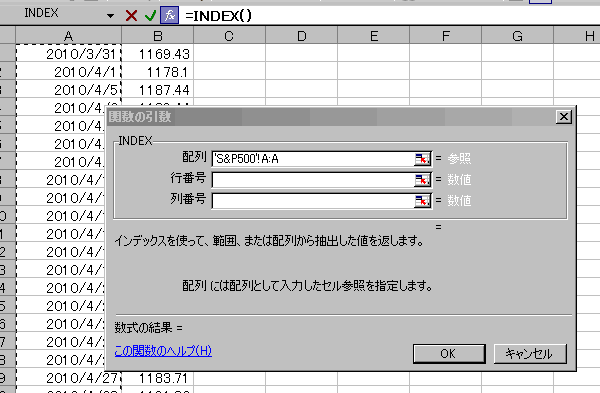Select column B header
Screen dimensions: 600x393
158,36
